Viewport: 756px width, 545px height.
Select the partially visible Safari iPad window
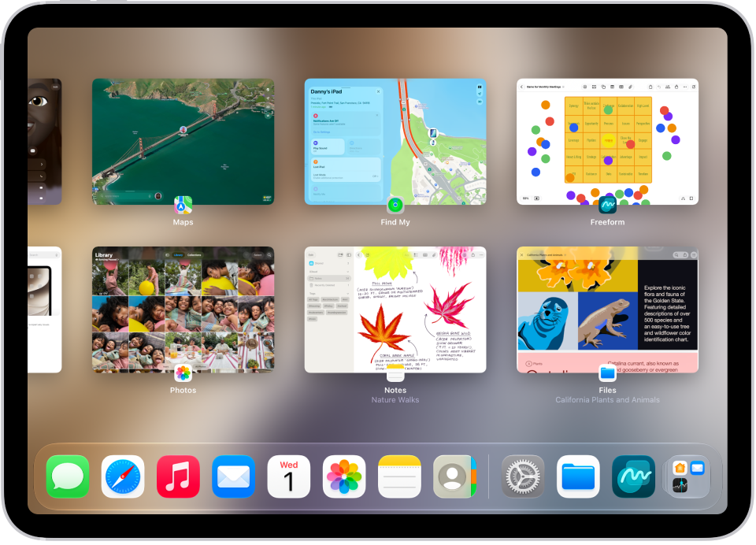point(44,310)
